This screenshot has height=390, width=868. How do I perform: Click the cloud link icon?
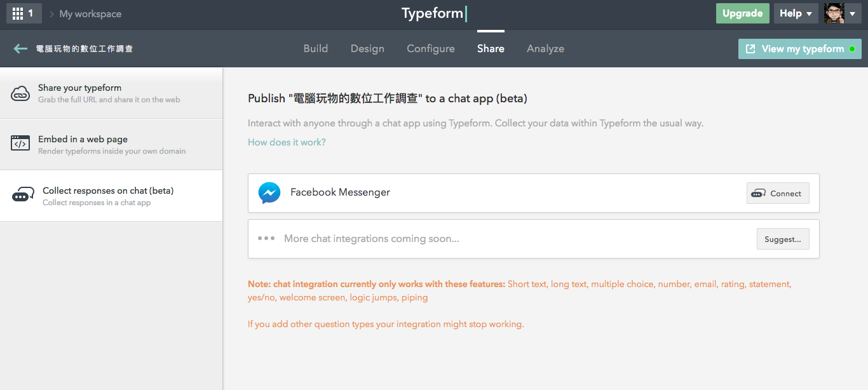[x=20, y=93]
